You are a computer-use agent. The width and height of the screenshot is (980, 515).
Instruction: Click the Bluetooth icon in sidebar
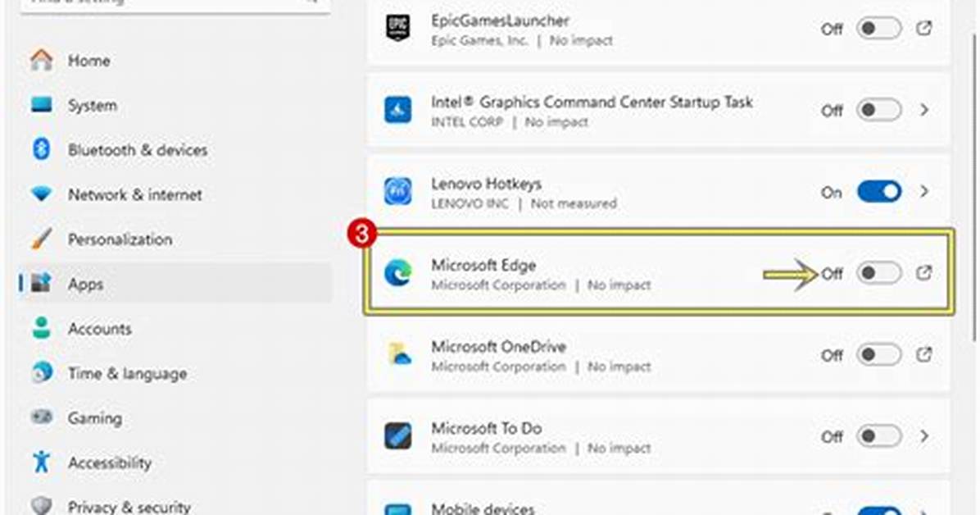point(41,149)
